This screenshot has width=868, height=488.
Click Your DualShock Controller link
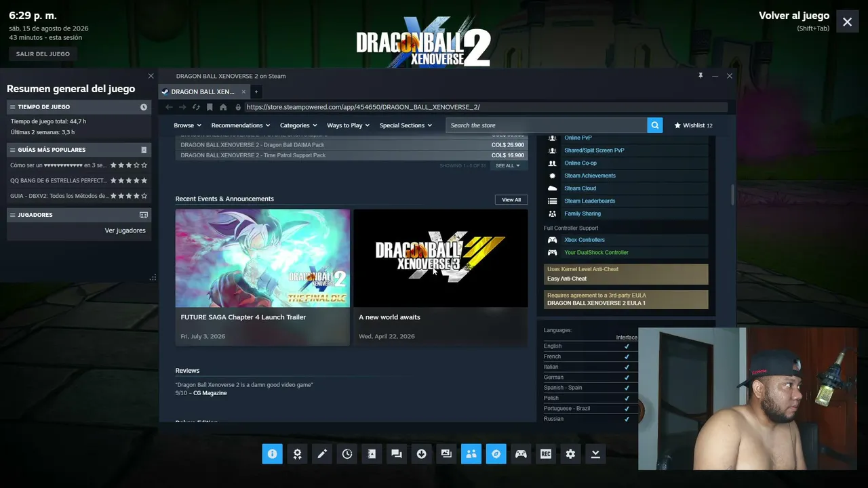[x=596, y=253]
